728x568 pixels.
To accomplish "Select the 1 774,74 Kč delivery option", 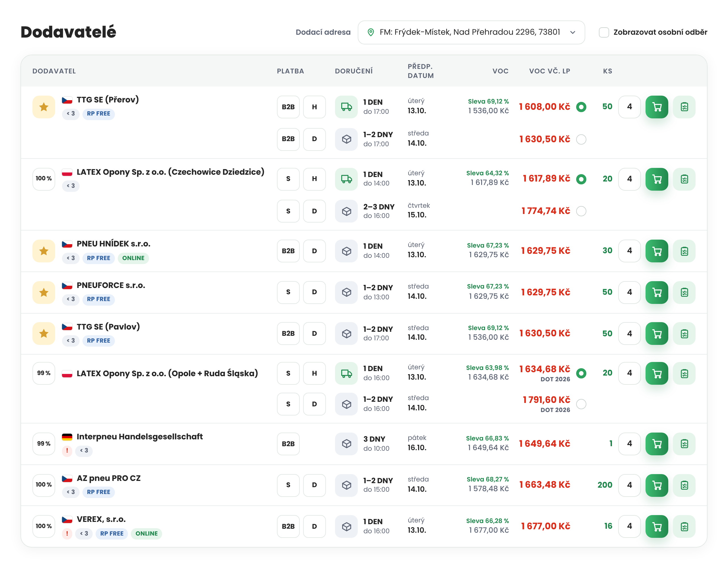I will click(581, 211).
